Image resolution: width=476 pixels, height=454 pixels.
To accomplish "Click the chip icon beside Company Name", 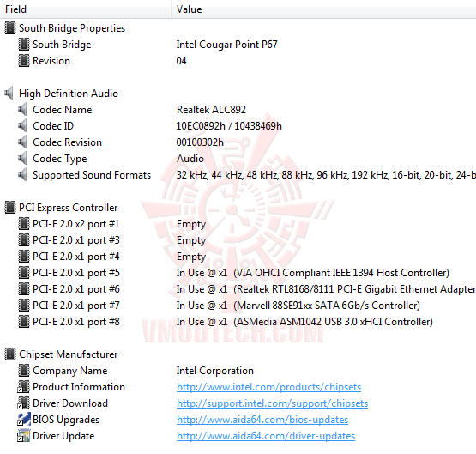I will (24, 371).
